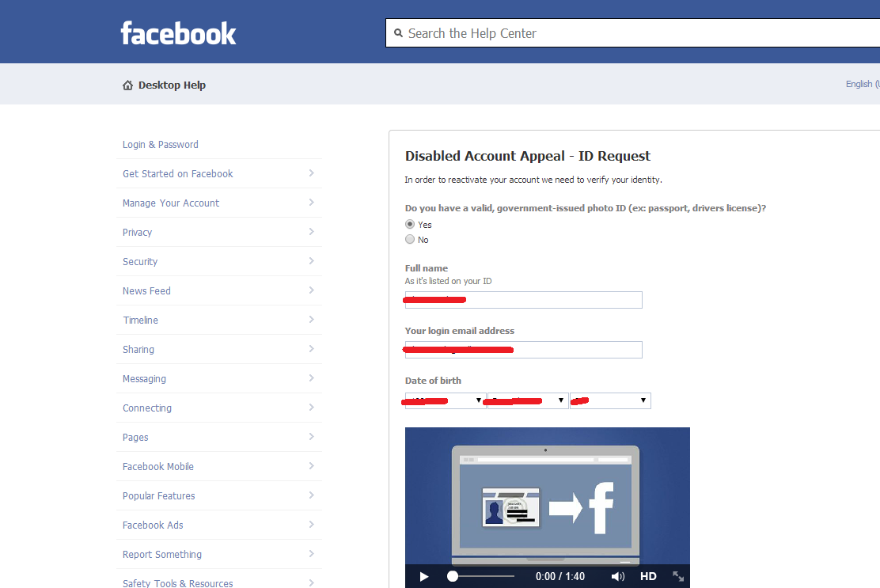Focus the Search the Help Center field
This screenshot has width=880, height=588.
[632, 33]
